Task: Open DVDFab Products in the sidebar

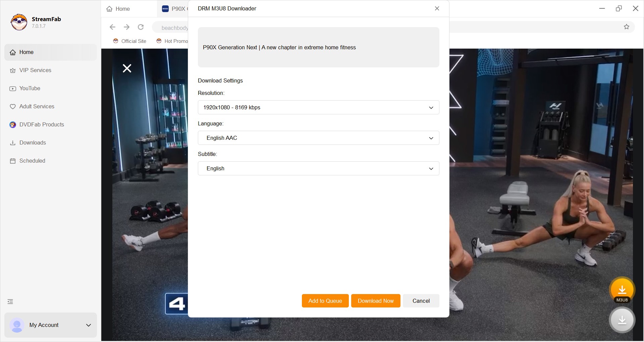Action: point(41,124)
